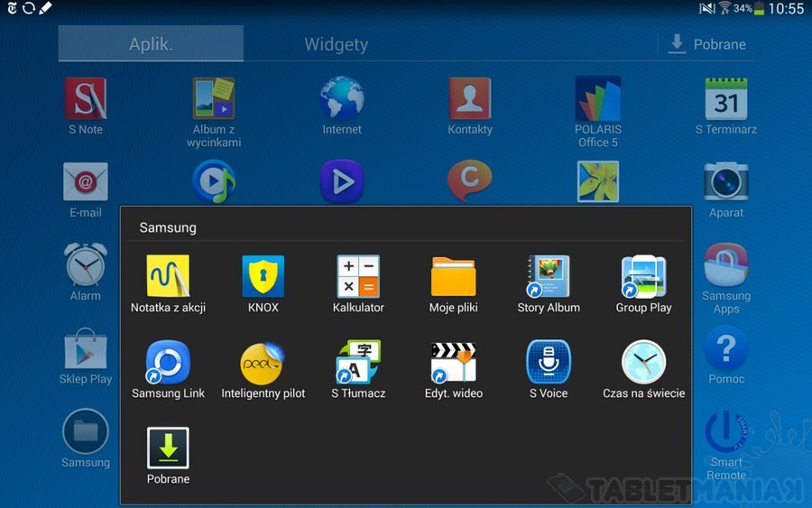The width and height of the screenshot is (812, 508).
Task: Open the Kalkulator app
Action: (358, 276)
